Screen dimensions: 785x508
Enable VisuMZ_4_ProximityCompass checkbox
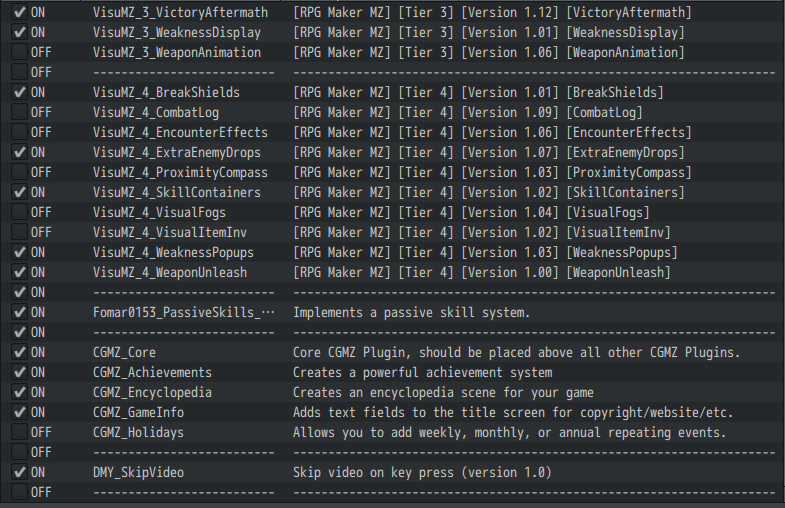(x=20, y=172)
